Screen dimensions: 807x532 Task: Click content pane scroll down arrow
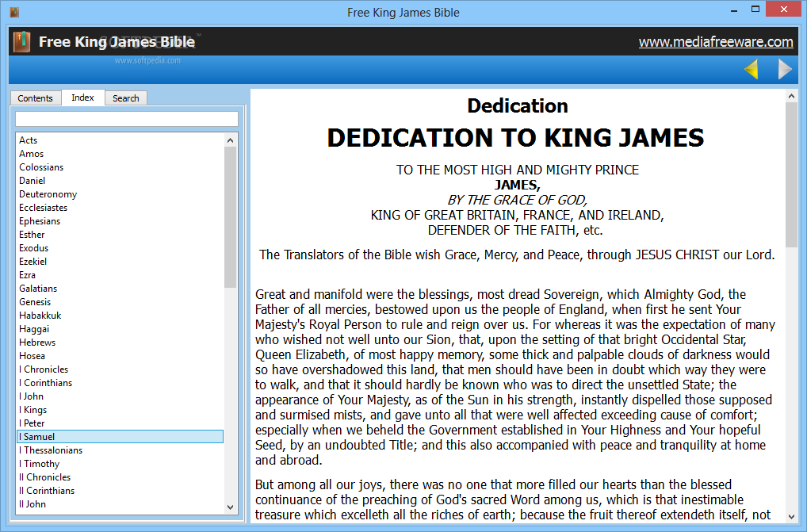click(x=792, y=517)
